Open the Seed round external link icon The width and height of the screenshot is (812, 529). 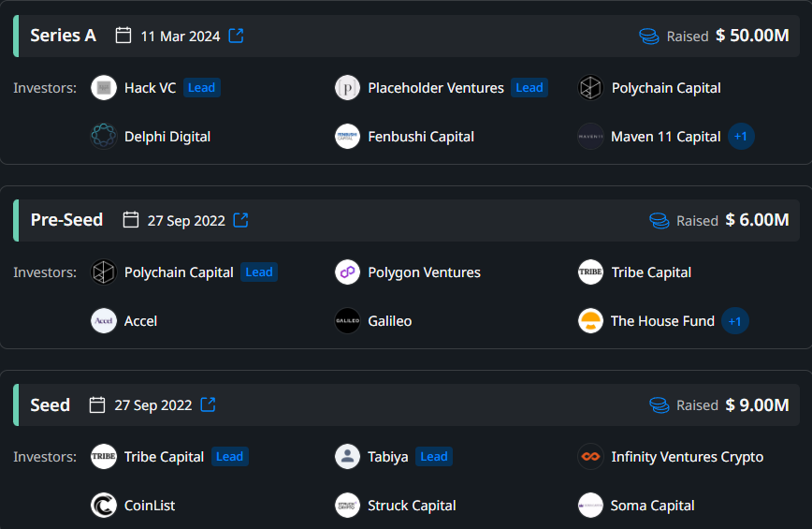tap(209, 404)
